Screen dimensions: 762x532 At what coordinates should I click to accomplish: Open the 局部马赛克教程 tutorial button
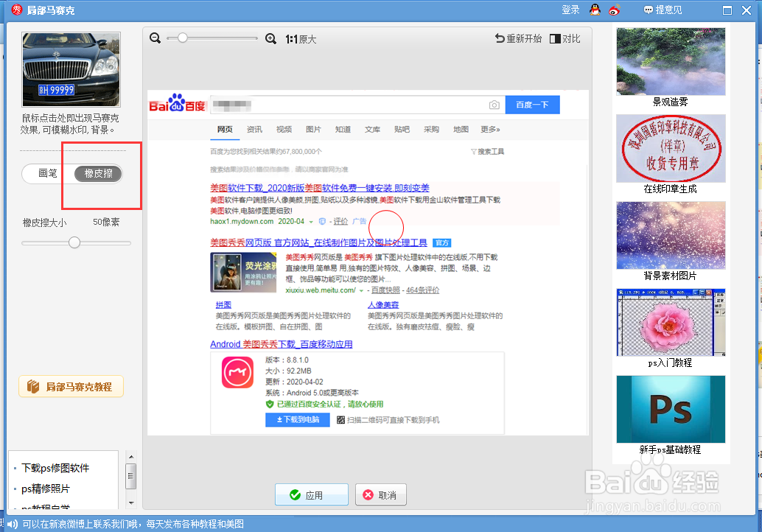(x=71, y=387)
